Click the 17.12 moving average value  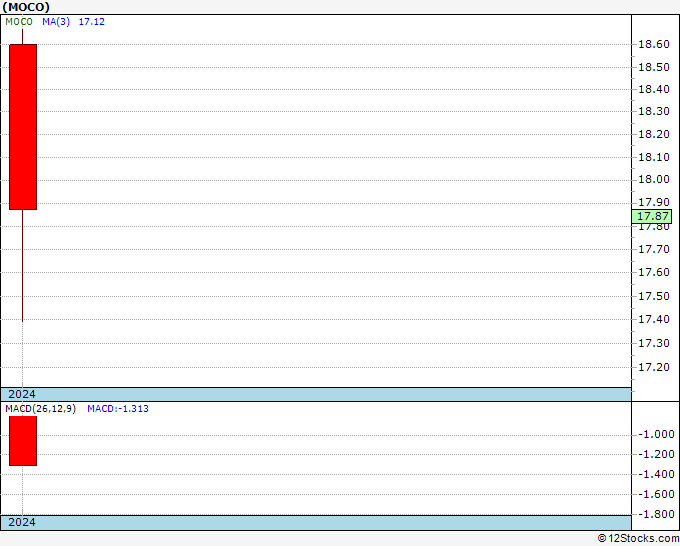click(92, 22)
